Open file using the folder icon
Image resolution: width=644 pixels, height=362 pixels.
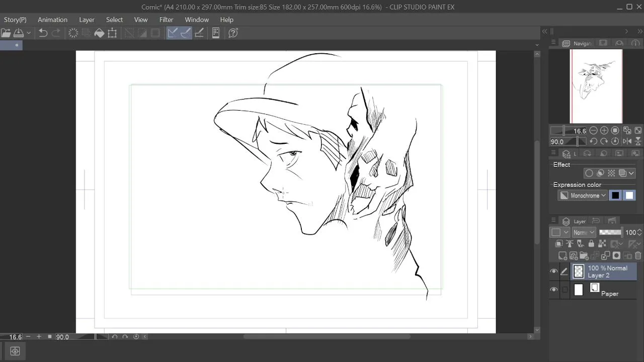click(x=6, y=33)
